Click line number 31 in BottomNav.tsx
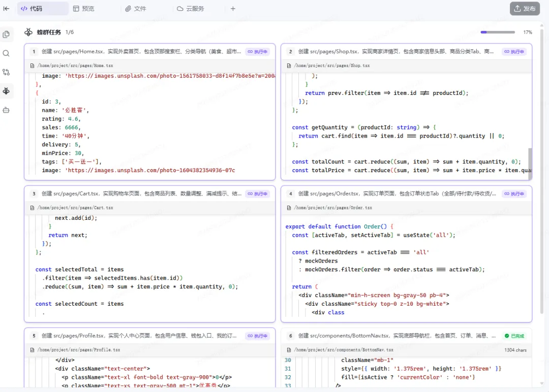The image size is (549, 392). coord(288,369)
